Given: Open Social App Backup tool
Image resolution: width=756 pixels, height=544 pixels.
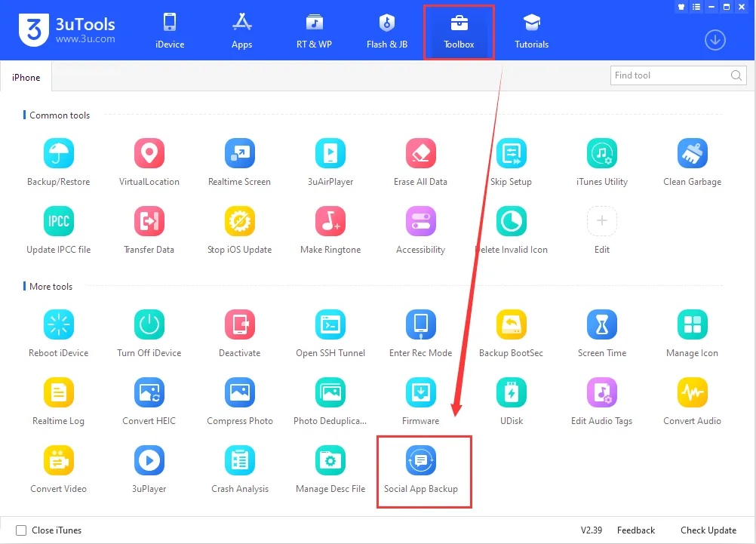Looking at the screenshot, I should 420,460.
